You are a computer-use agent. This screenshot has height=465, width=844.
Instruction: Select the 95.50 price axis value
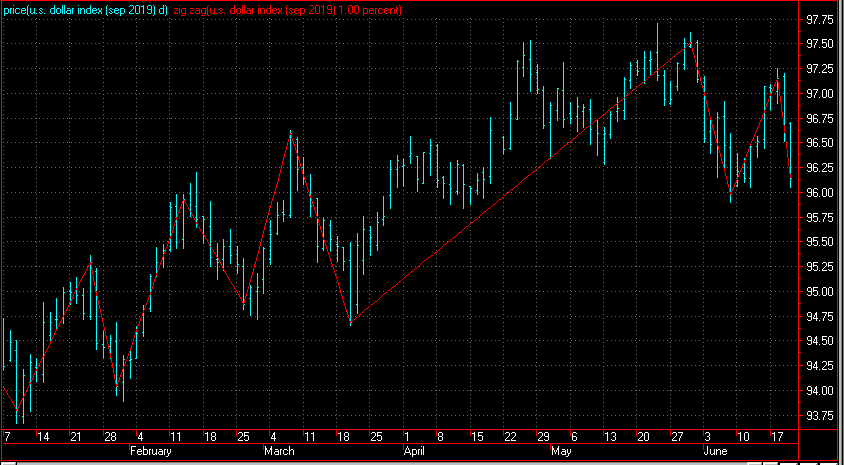(820, 242)
